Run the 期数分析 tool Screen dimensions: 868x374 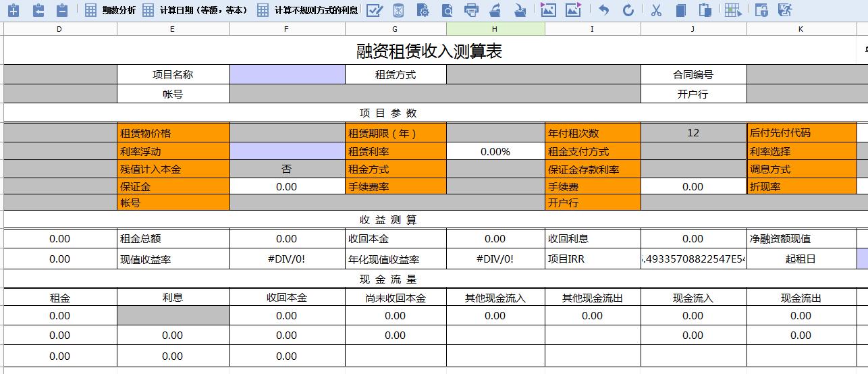(111, 10)
